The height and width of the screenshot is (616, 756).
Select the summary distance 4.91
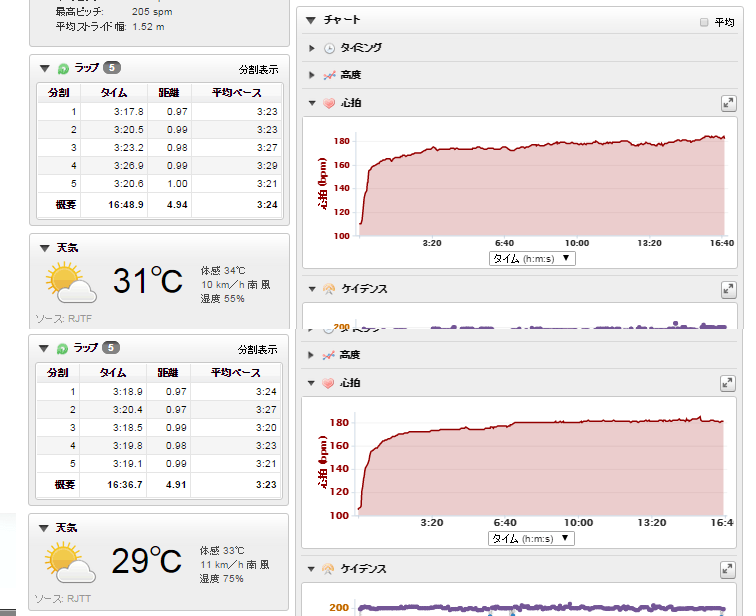pos(176,485)
